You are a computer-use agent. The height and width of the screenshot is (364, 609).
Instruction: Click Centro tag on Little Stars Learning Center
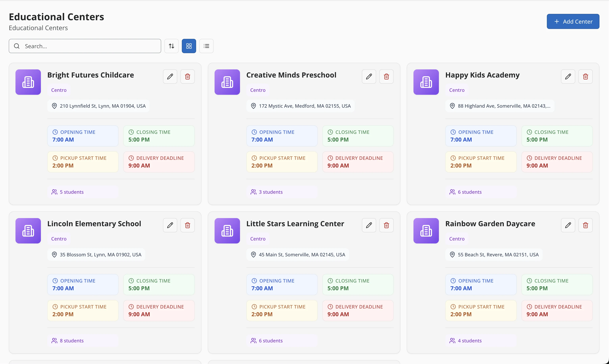tap(258, 239)
